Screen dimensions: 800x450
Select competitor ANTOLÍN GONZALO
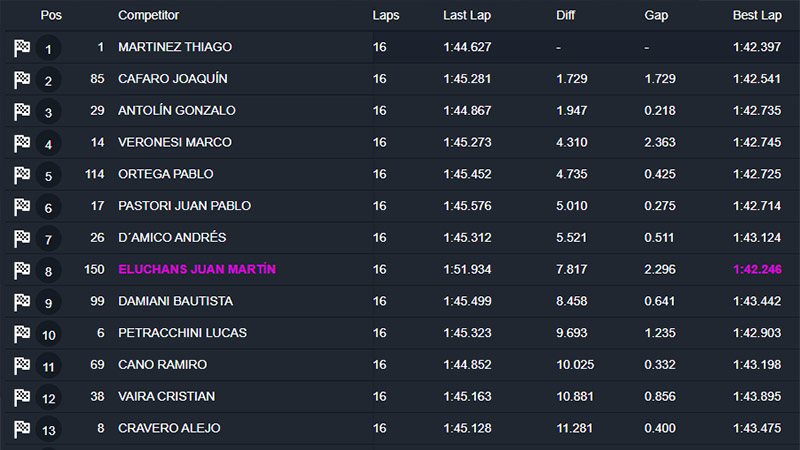coord(176,111)
